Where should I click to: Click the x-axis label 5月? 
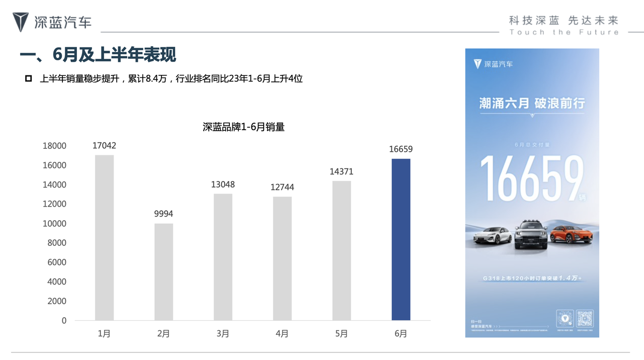coord(342,333)
